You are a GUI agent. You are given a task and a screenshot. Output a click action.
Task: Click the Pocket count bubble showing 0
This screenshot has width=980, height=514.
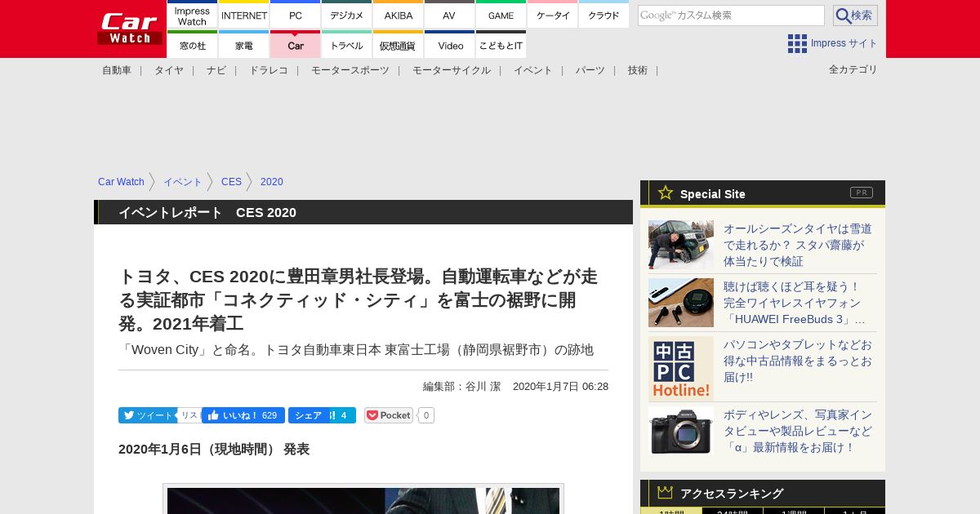[x=425, y=415]
